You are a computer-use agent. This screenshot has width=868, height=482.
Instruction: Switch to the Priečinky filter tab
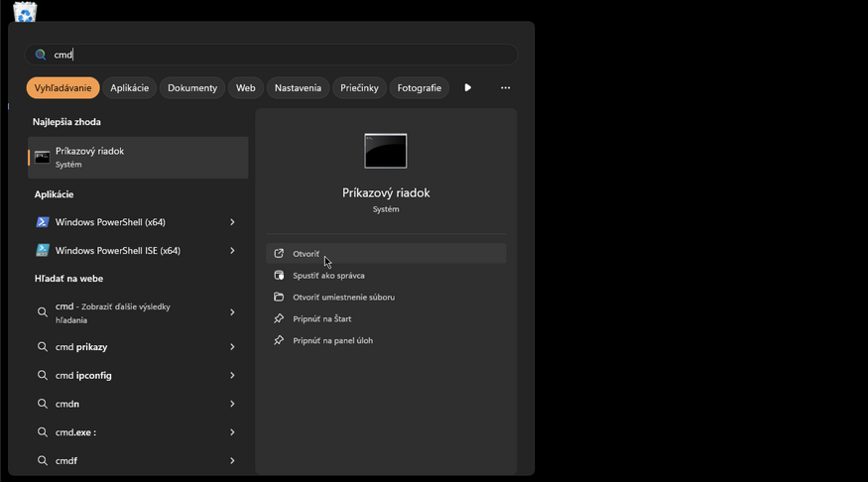[359, 88]
